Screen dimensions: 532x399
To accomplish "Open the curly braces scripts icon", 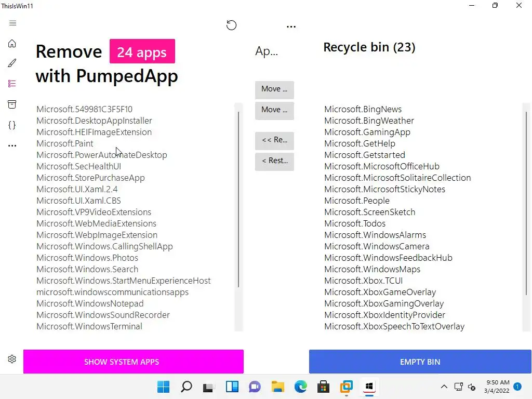I will point(12,125).
